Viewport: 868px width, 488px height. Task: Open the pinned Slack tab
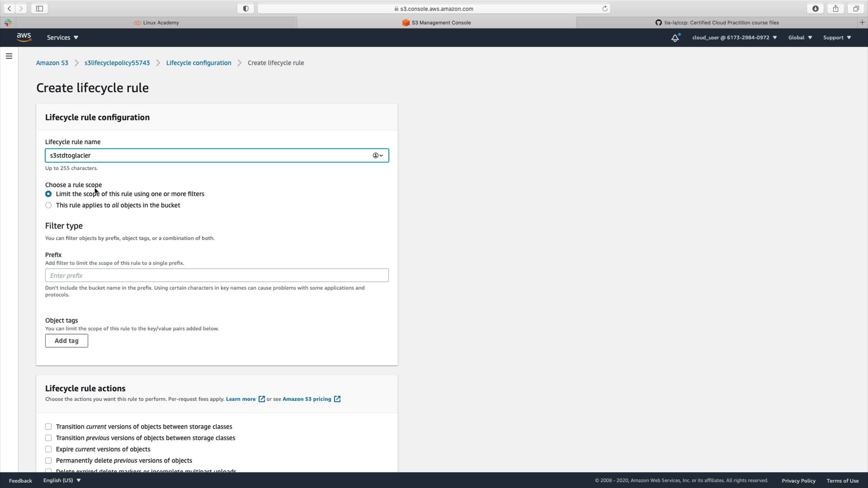tap(8, 22)
